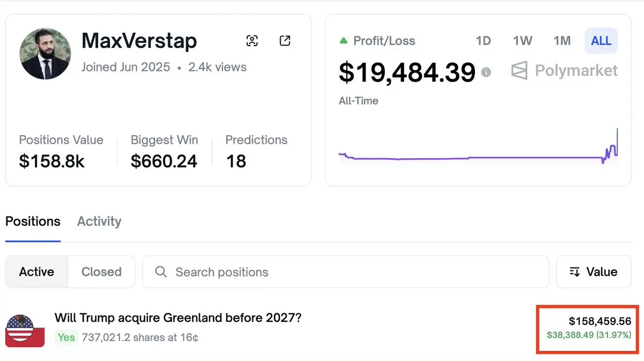The height and width of the screenshot is (361, 644).
Task: Click the green Profit/Loss triangle indicator
Action: (343, 41)
